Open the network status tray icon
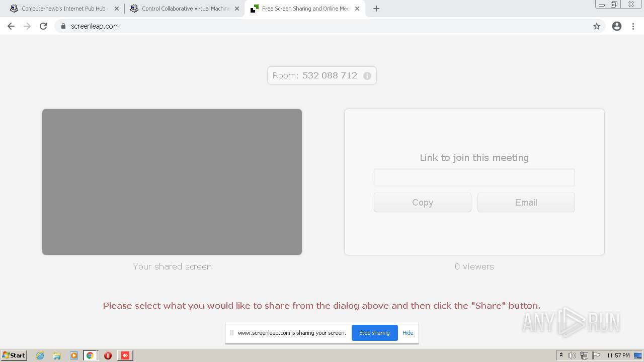 click(x=584, y=355)
